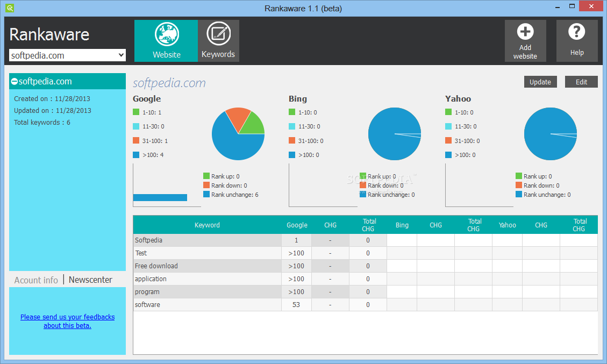The width and height of the screenshot is (607, 364).
Task: Minimize the Rankaware window
Action: [x=558, y=7]
